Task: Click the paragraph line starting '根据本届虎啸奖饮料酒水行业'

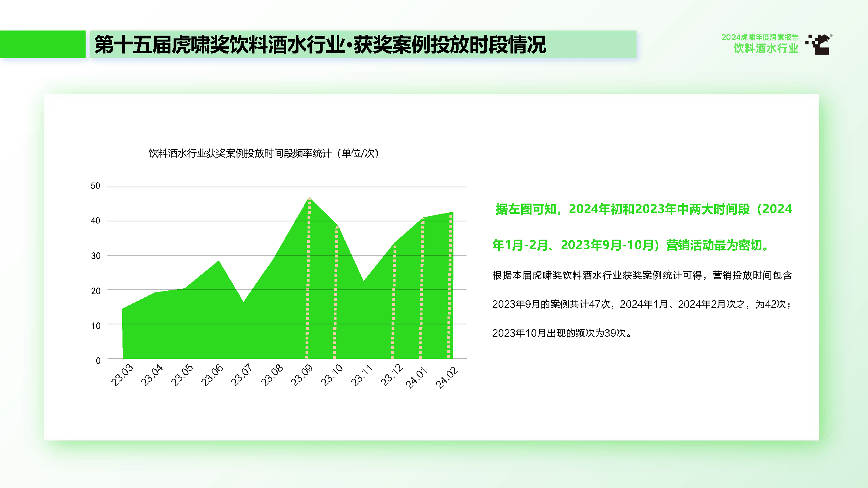Action: tap(642, 275)
